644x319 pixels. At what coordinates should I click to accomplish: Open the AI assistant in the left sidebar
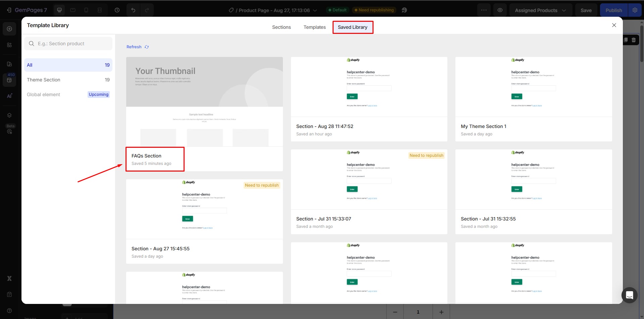pyautogui.click(x=9, y=96)
